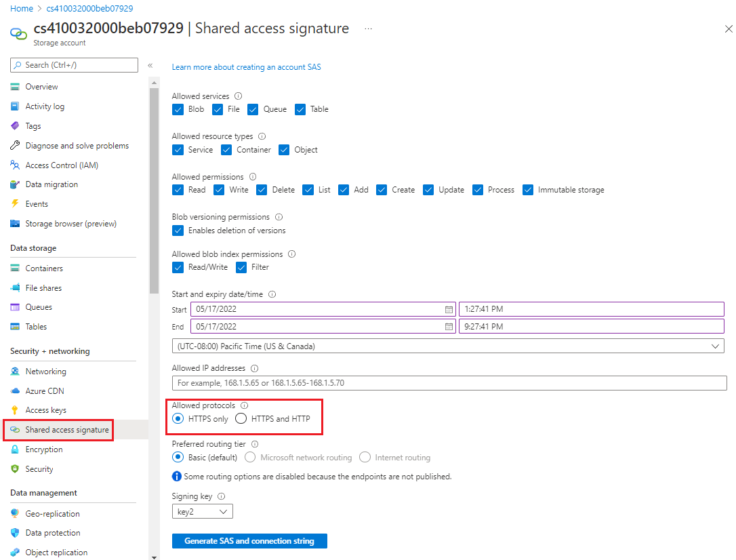Viewport: 736px width, 560px height.
Task: Click the sidebar scrollbar up arrow
Action: (x=154, y=83)
